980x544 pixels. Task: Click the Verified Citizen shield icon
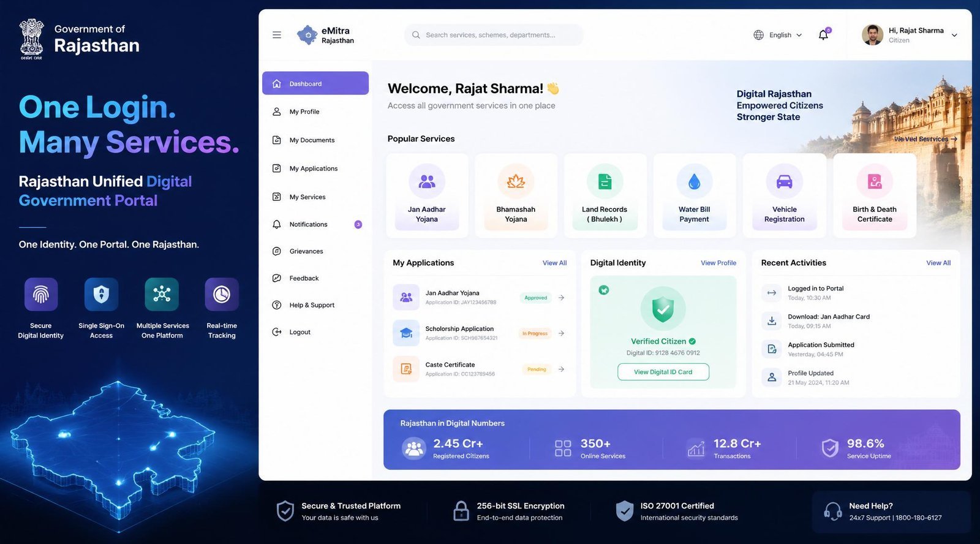(663, 309)
